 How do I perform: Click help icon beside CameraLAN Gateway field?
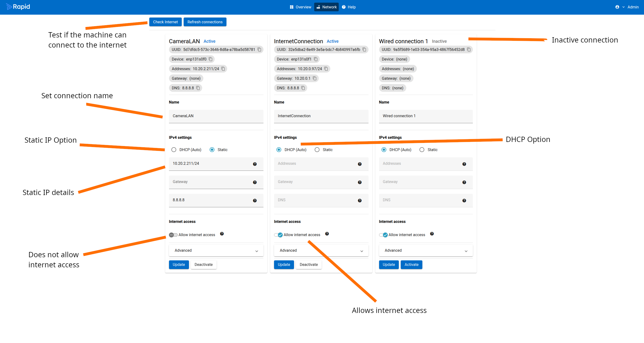point(255,182)
